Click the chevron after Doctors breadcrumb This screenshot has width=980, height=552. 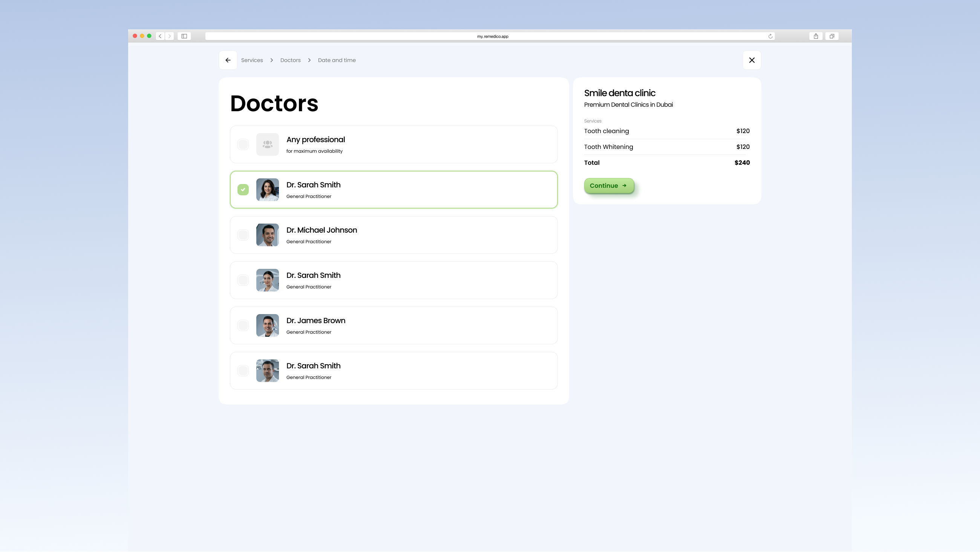[309, 60]
